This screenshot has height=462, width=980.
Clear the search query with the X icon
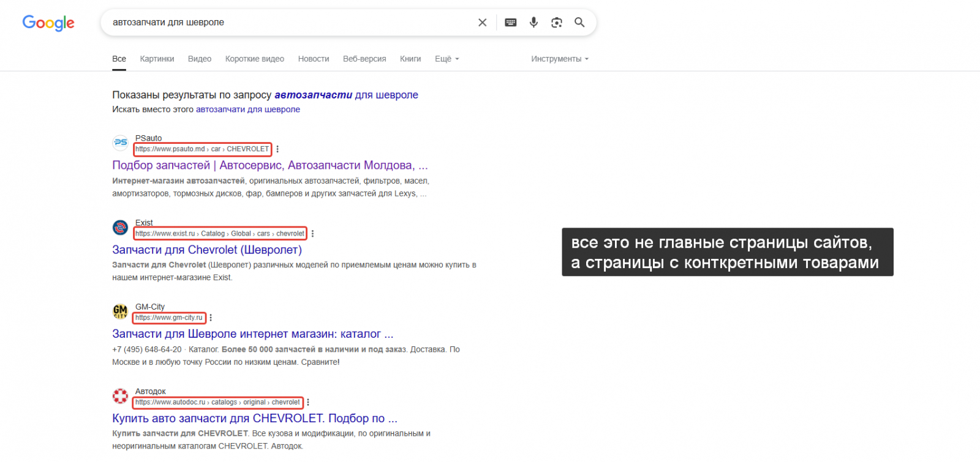pyautogui.click(x=483, y=23)
